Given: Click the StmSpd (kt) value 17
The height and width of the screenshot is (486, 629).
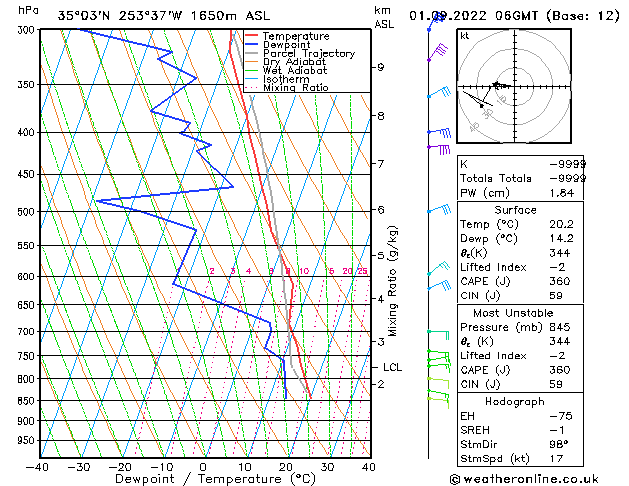Looking at the screenshot, I should tap(556, 459).
